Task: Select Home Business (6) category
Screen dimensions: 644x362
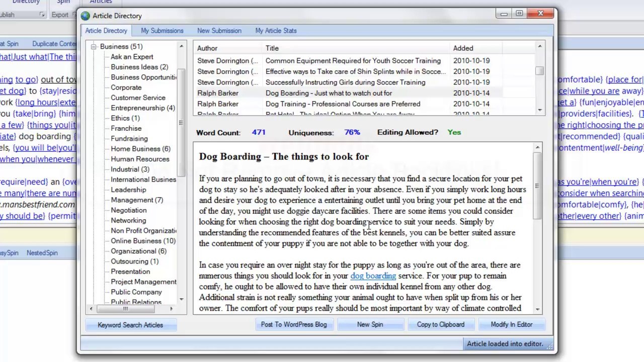Action: (x=140, y=149)
